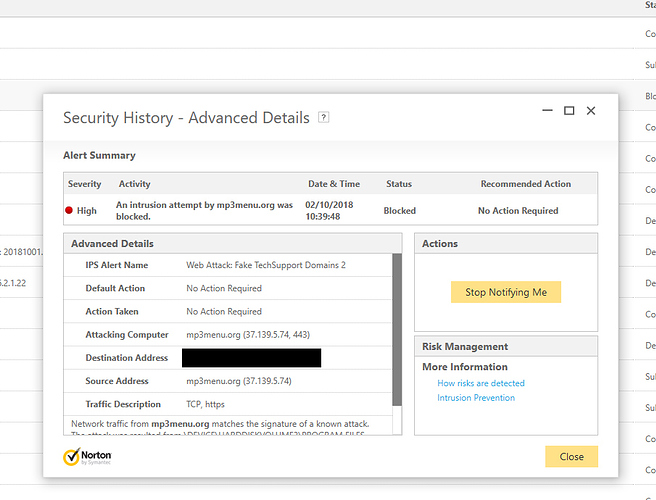
Task: Open the How risks are detected link
Action: (481, 383)
